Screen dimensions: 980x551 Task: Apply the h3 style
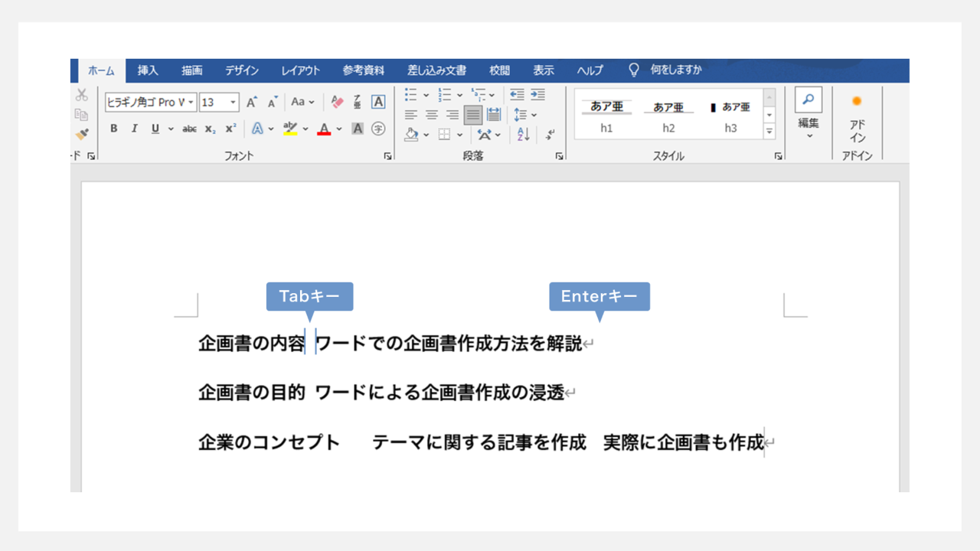[x=730, y=116]
